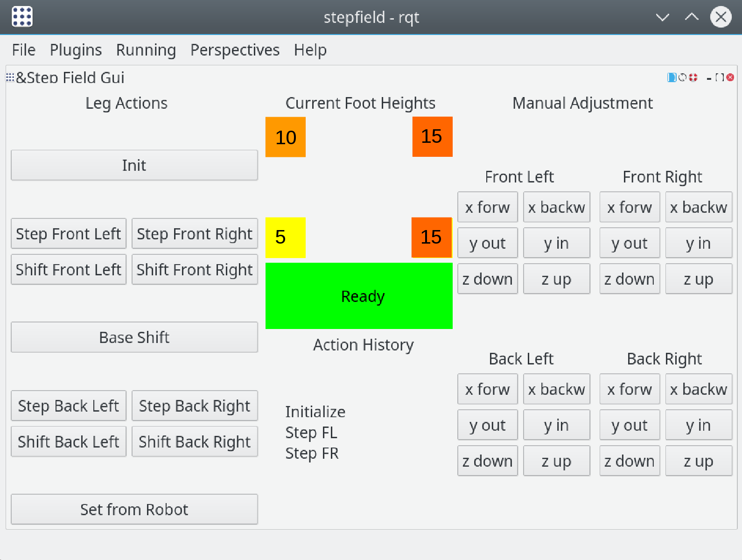The image size is (742, 560).
Task: Float the Step Field Gui panel
Action: [x=720, y=77]
